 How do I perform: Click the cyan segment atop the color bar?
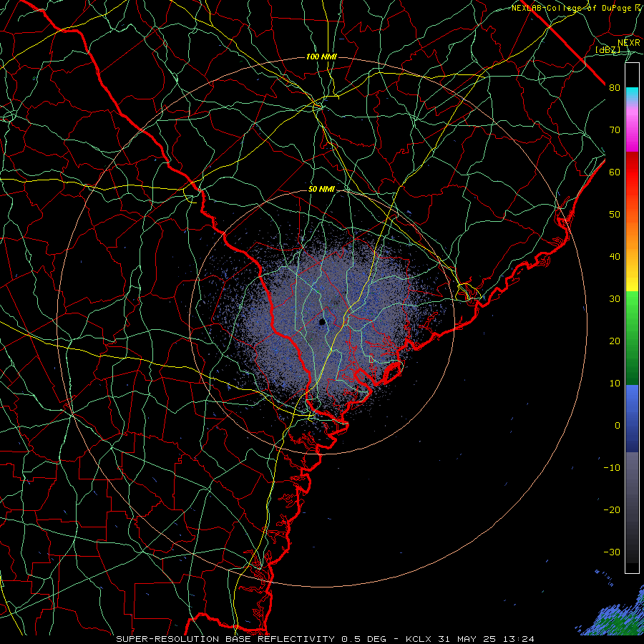pyautogui.click(x=632, y=94)
